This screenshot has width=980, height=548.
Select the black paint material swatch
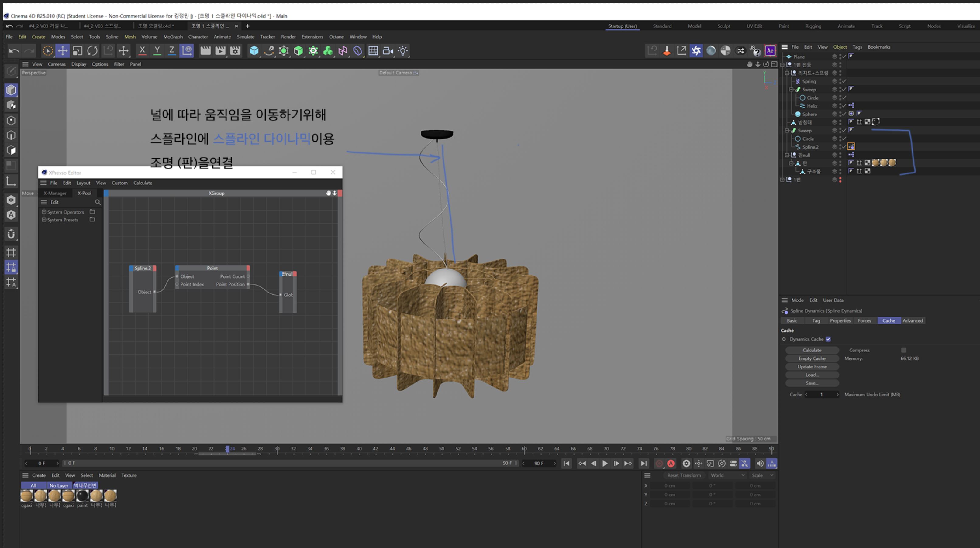tap(82, 495)
